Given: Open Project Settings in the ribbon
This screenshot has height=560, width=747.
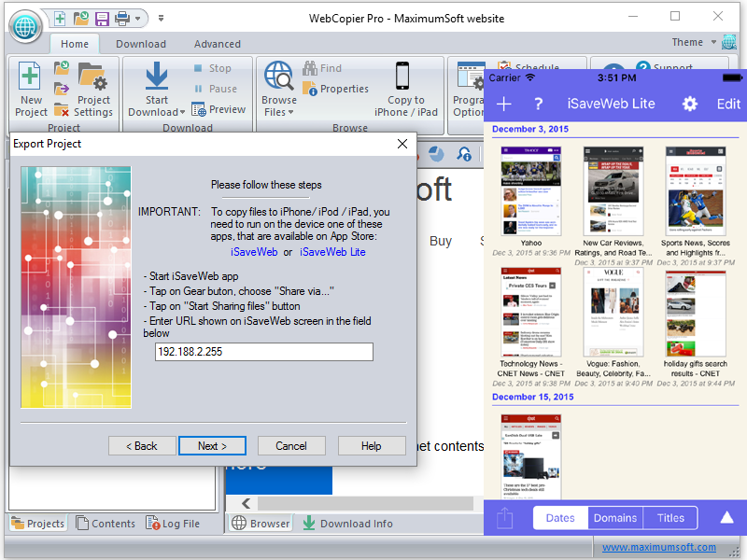Looking at the screenshot, I should coord(92,89).
